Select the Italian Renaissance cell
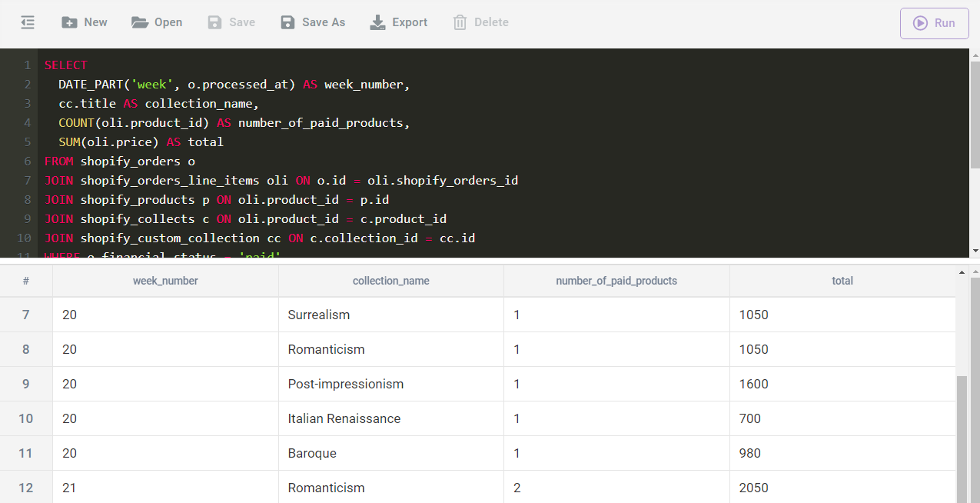 (391, 418)
